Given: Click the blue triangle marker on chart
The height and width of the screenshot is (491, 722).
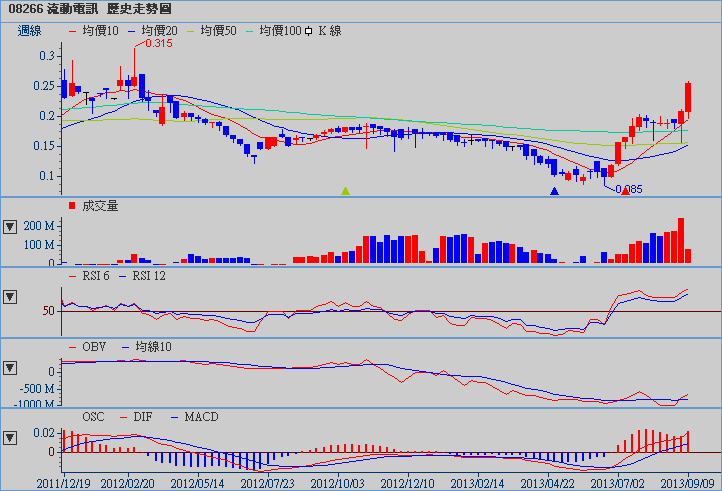Looking at the screenshot, I should [x=554, y=190].
